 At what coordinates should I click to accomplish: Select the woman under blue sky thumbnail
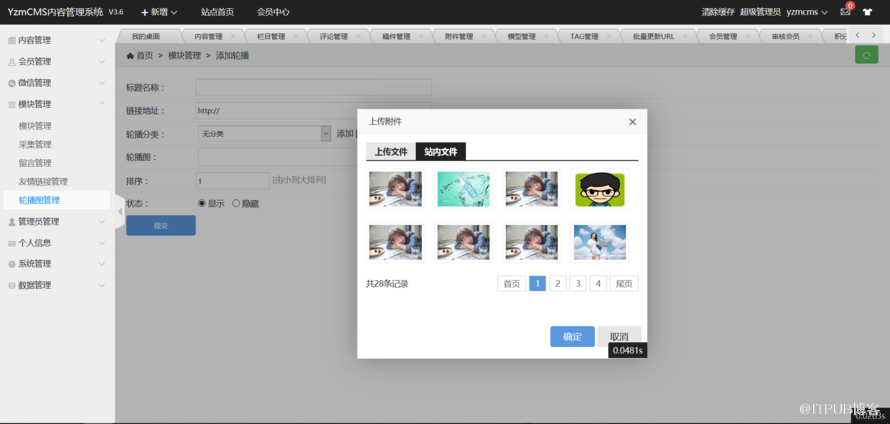coord(600,242)
